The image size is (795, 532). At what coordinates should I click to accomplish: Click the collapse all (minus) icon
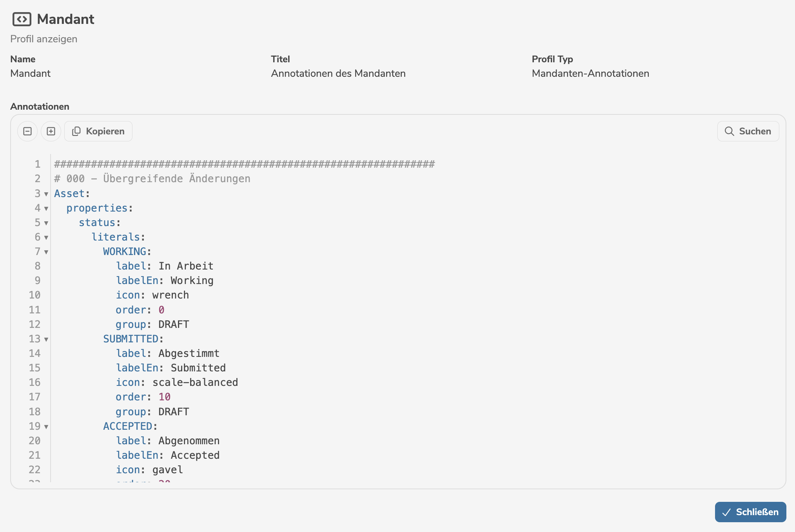pos(27,131)
